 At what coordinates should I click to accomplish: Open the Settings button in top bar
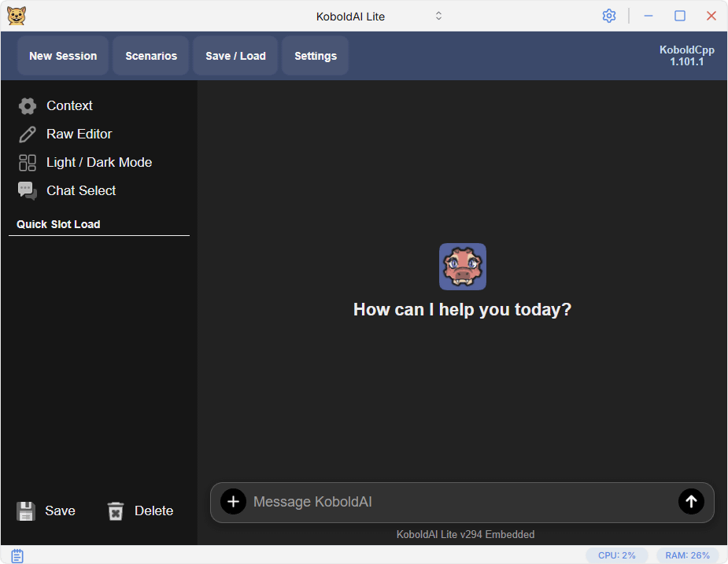click(x=316, y=56)
